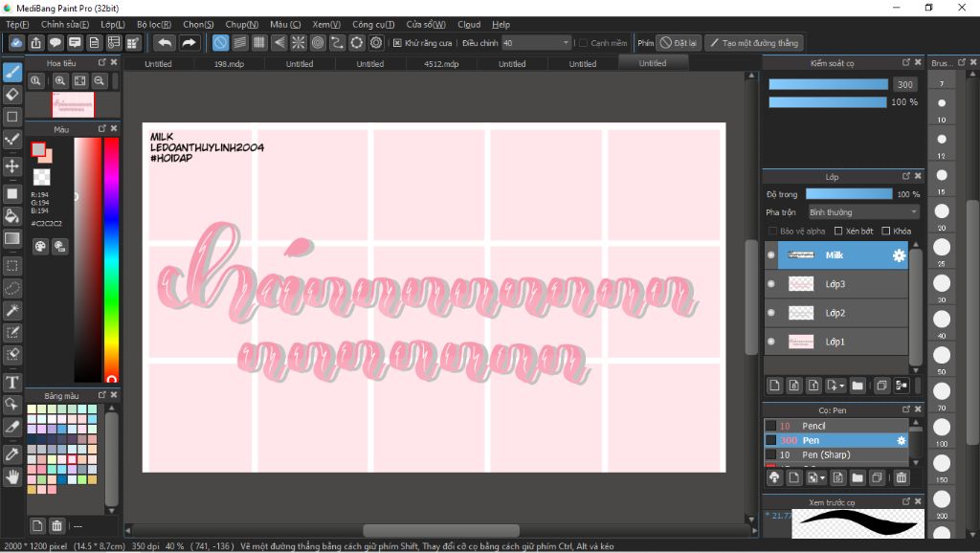Select the Eraser tool

11,95
